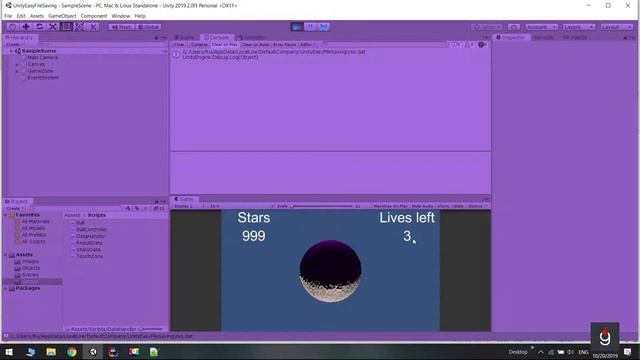Open the Account dropdown

point(541,27)
